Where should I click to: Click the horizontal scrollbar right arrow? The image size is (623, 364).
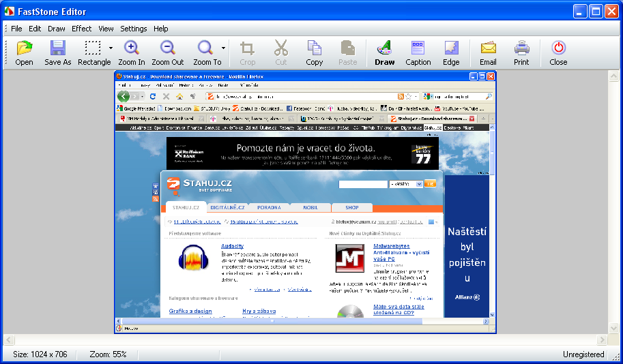[603, 339]
